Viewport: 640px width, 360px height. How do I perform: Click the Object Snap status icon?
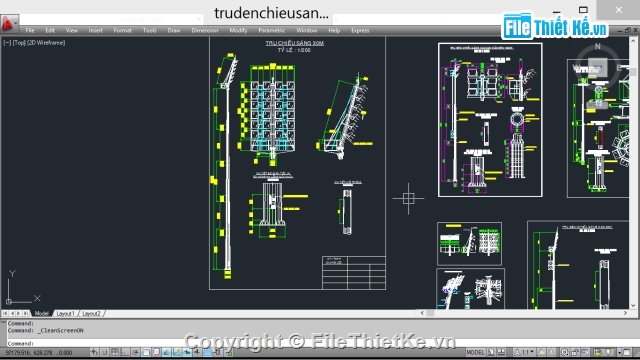click(x=146, y=352)
